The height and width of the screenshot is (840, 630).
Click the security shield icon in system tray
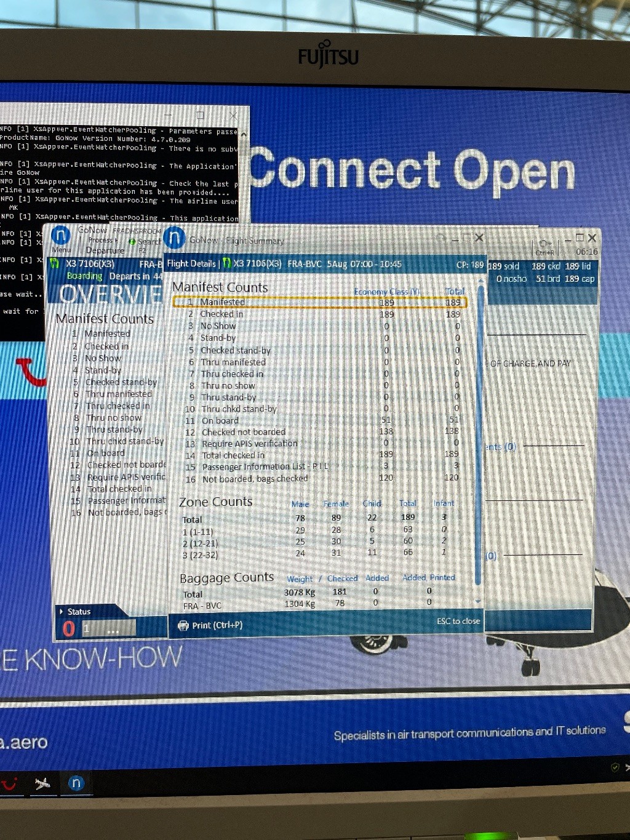[x=615, y=767]
